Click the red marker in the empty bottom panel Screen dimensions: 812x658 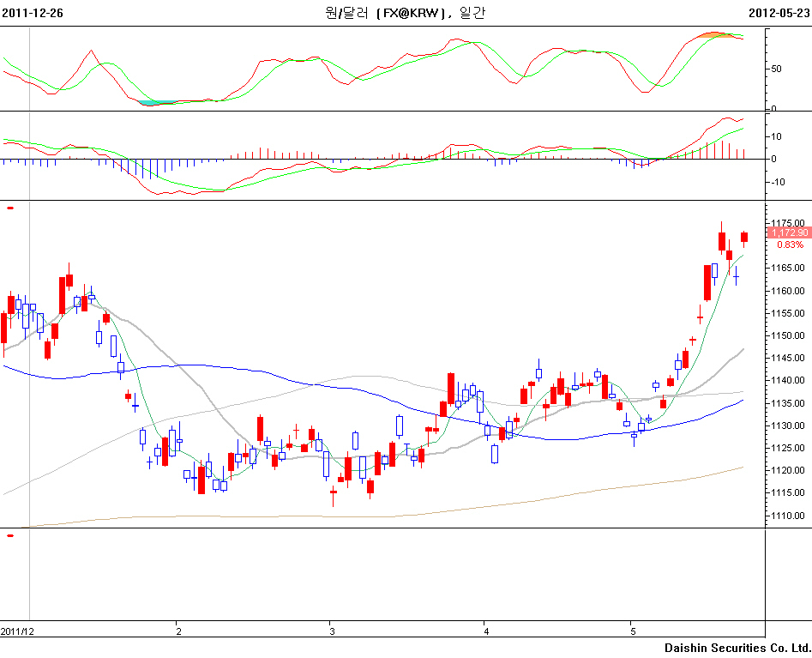click(x=10, y=535)
